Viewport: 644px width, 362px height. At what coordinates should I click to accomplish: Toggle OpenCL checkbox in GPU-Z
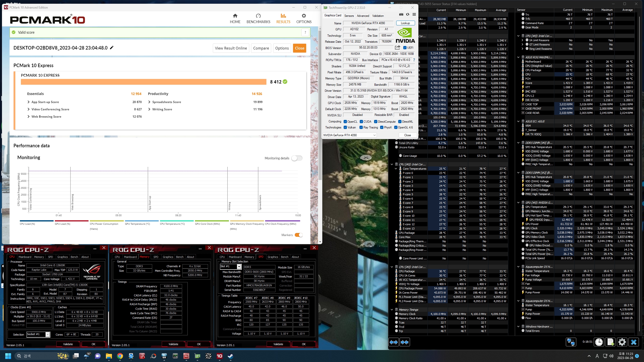point(345,122)
